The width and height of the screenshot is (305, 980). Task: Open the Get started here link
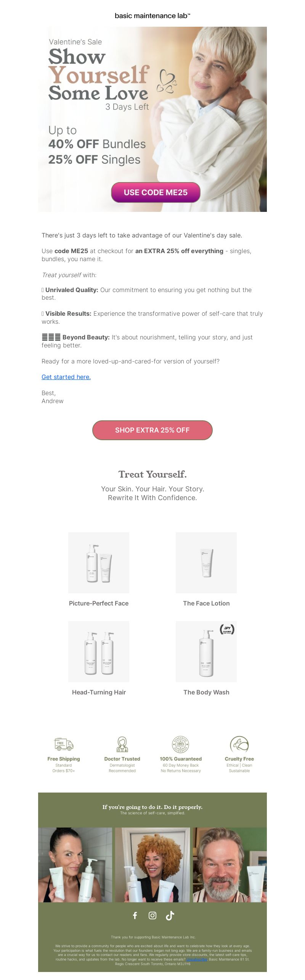[66, 377]
